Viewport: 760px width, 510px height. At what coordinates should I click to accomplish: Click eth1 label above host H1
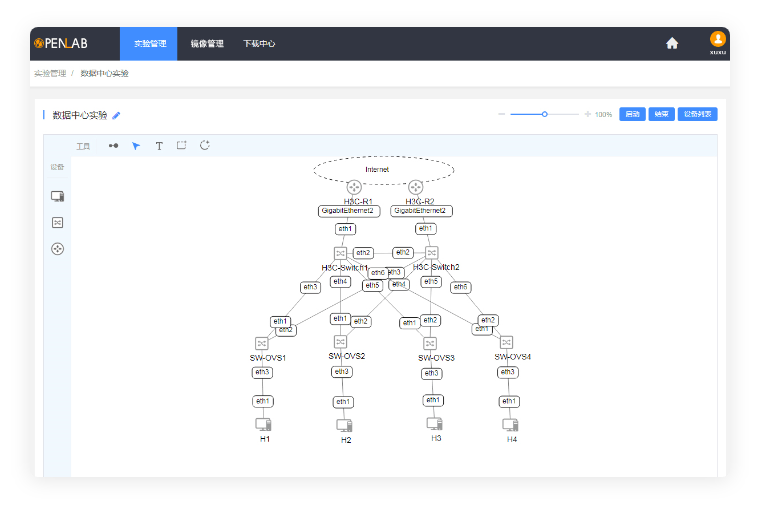tap(263, 401)
